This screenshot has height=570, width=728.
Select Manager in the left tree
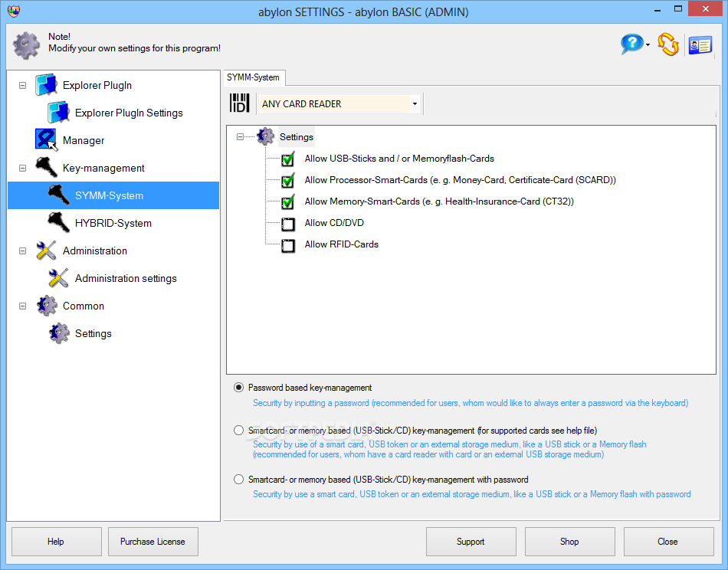coord(84,140)
